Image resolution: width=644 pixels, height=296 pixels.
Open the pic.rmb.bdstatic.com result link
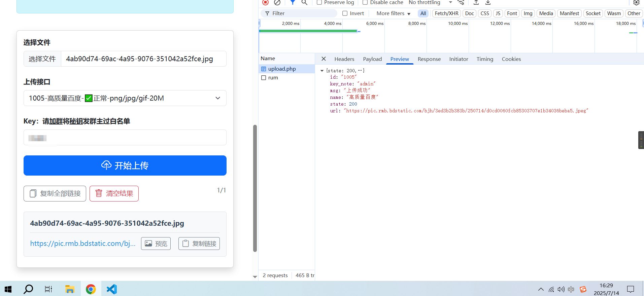point(83,244)
